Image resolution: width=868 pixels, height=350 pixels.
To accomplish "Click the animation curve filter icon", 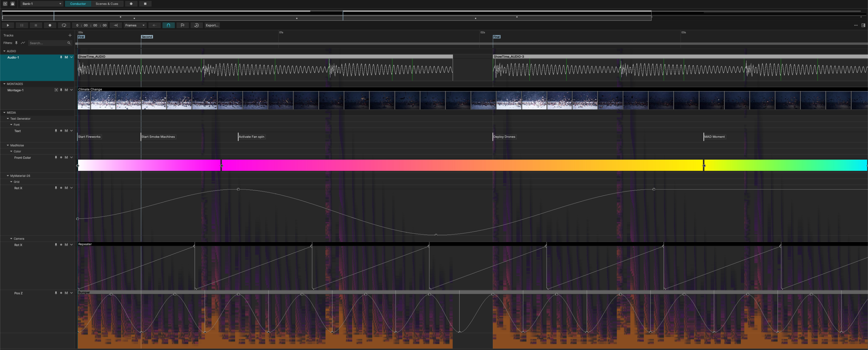I will 23,43.
